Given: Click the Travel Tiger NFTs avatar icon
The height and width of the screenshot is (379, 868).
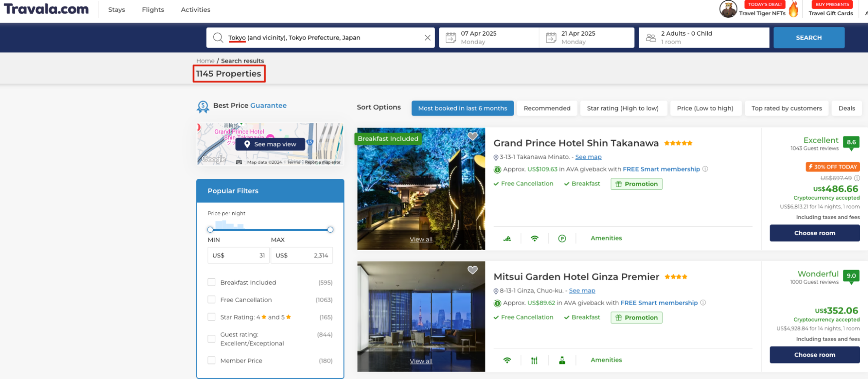Looking at the screenshot, I should (728, 9).
